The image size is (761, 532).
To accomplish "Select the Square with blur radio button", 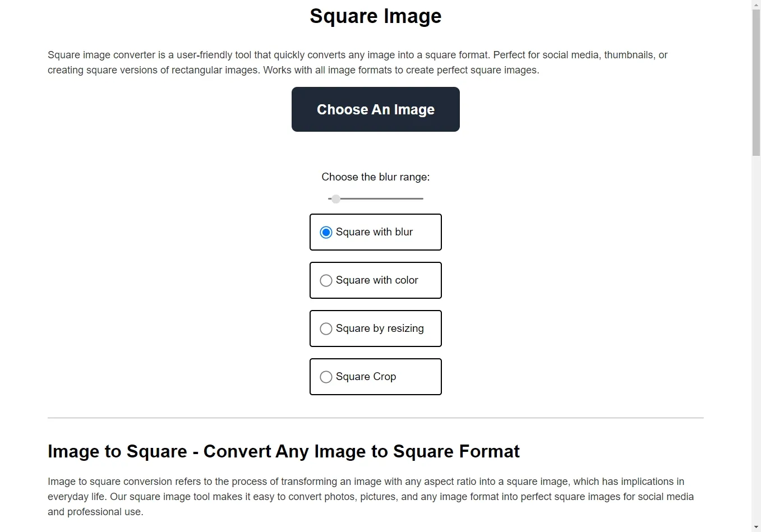I will click(326, 232).
